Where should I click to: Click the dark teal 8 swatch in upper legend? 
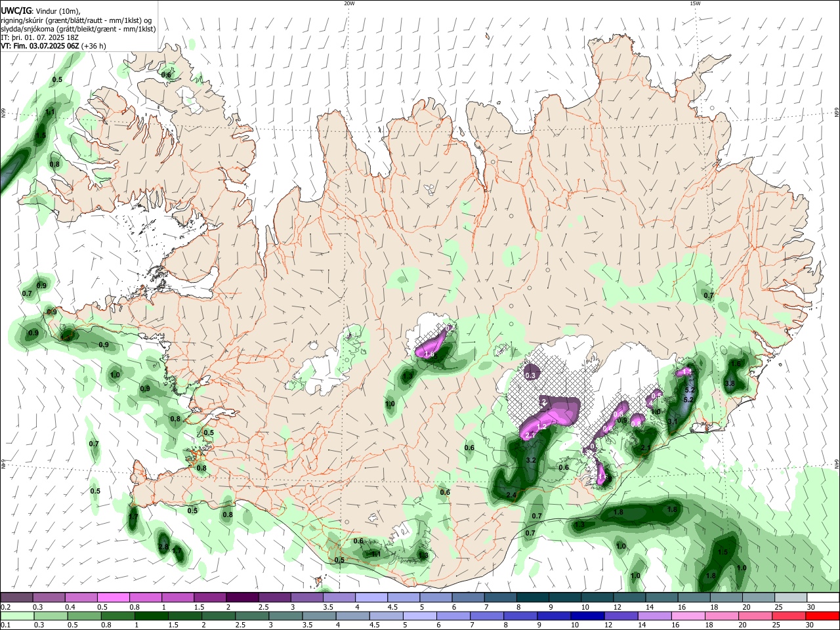point(532,597)
